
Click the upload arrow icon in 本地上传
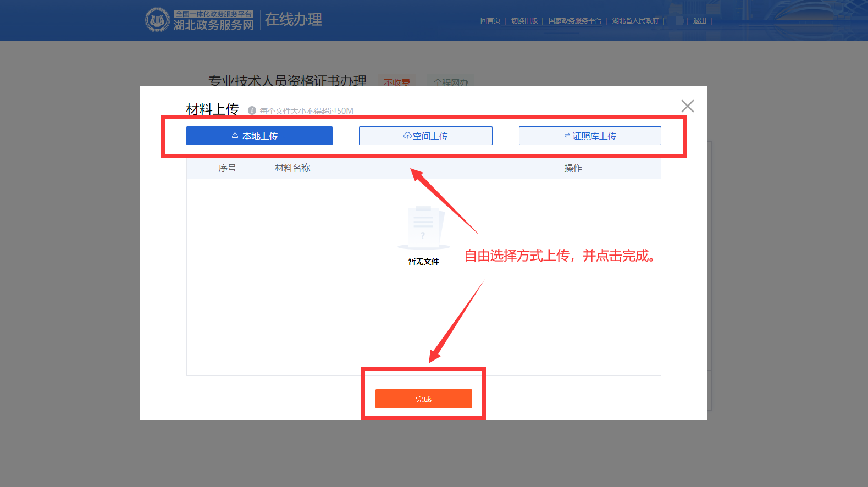235,136
